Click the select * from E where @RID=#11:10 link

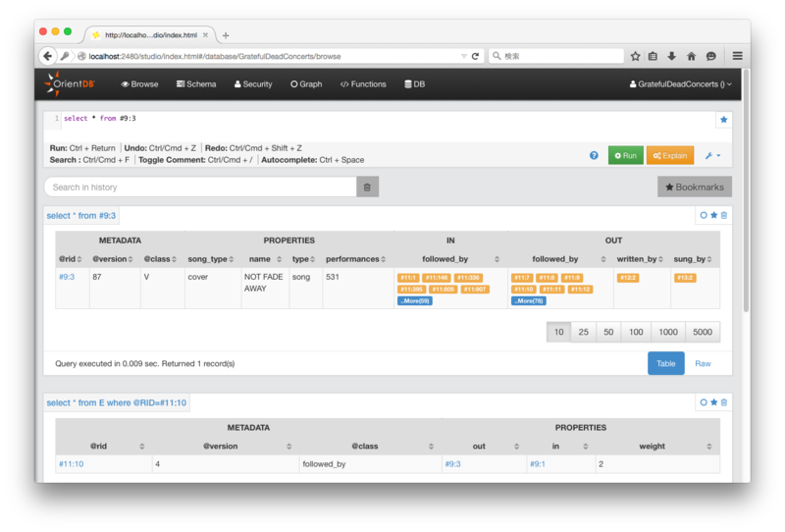click(116, 402)
